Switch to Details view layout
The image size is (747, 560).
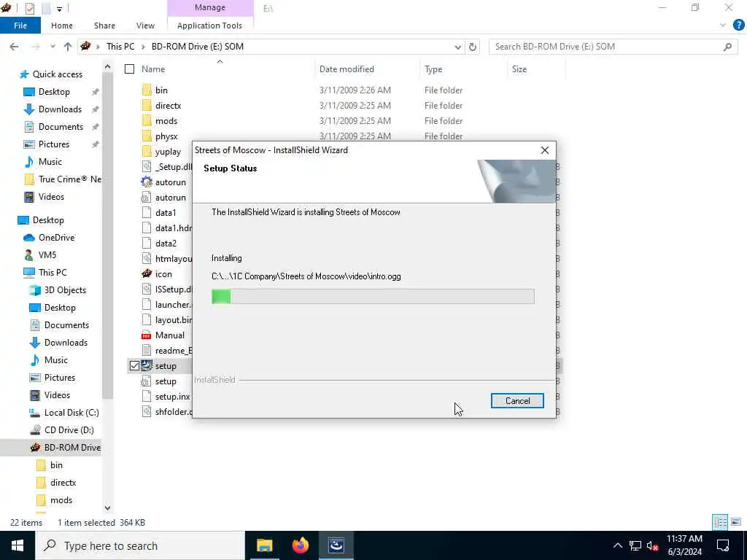(x=720, y=522)
